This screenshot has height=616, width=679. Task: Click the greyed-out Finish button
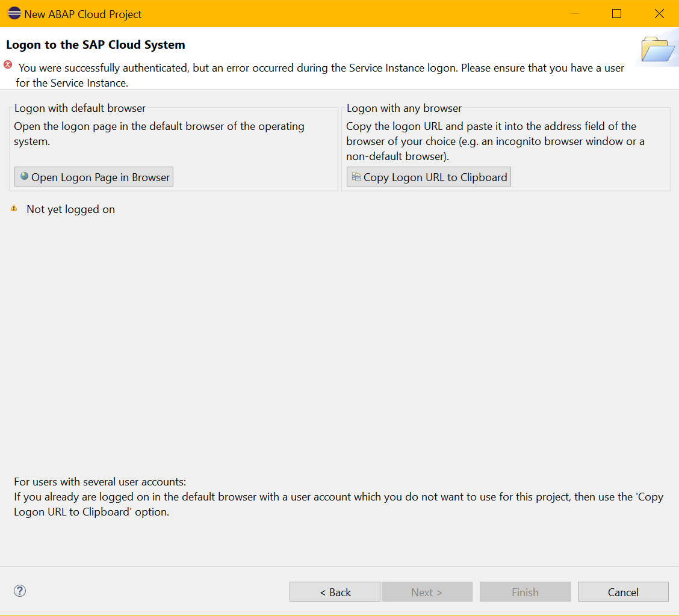coord(525,592)
